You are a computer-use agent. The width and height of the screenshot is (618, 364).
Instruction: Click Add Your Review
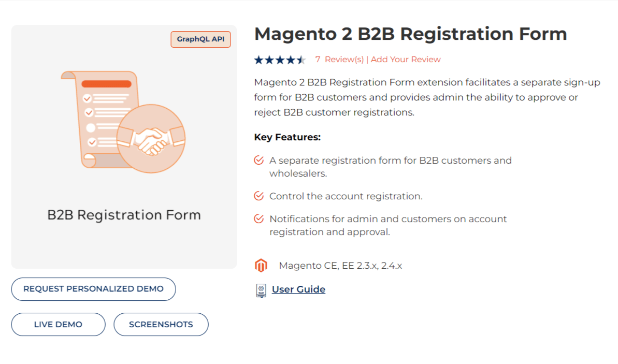click(406, 59)
